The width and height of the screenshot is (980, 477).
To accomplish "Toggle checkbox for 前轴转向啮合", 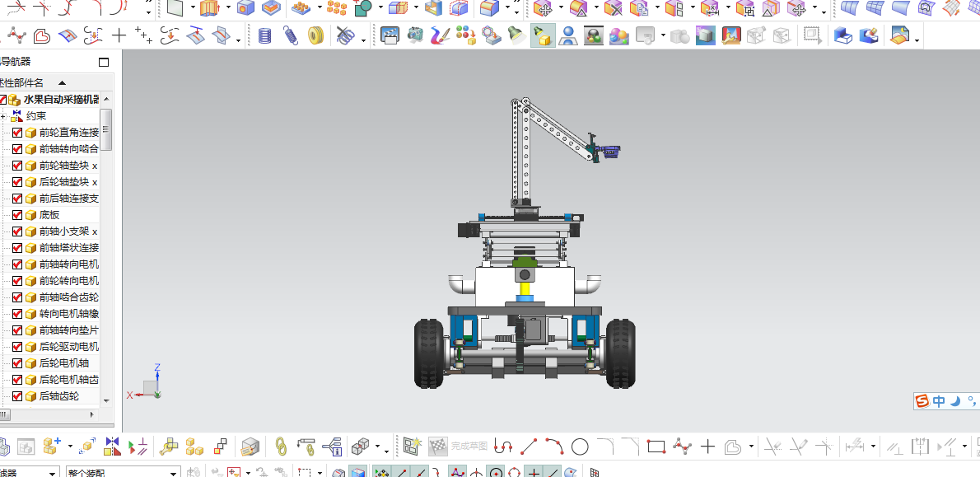I will tap(17, 149).
